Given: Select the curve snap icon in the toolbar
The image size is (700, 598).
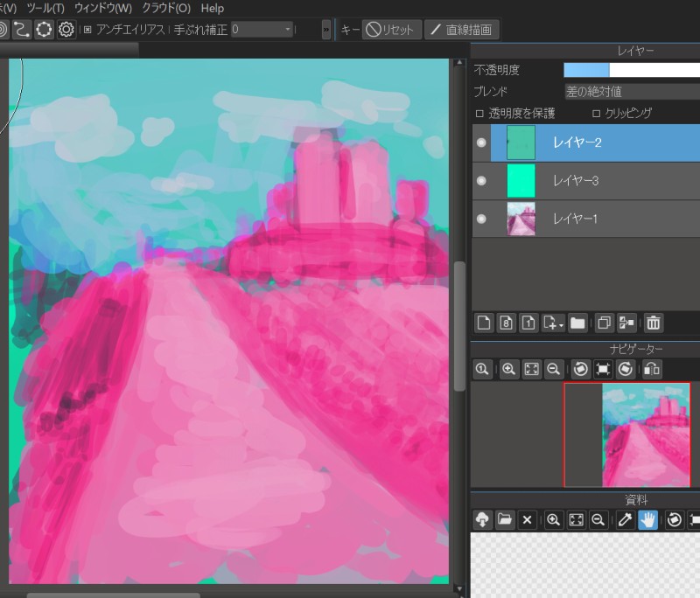Looking at the screenshot, I should [21, 30].
